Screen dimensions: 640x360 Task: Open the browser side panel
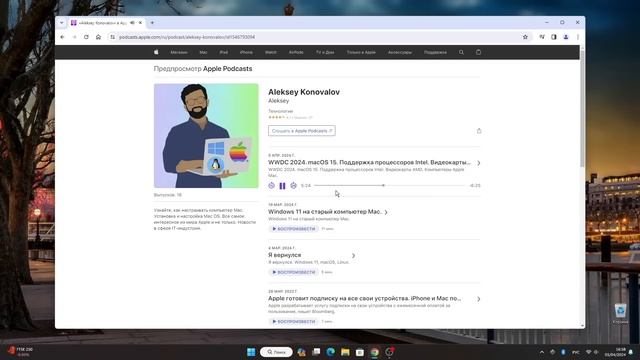[x=554, y=37]
